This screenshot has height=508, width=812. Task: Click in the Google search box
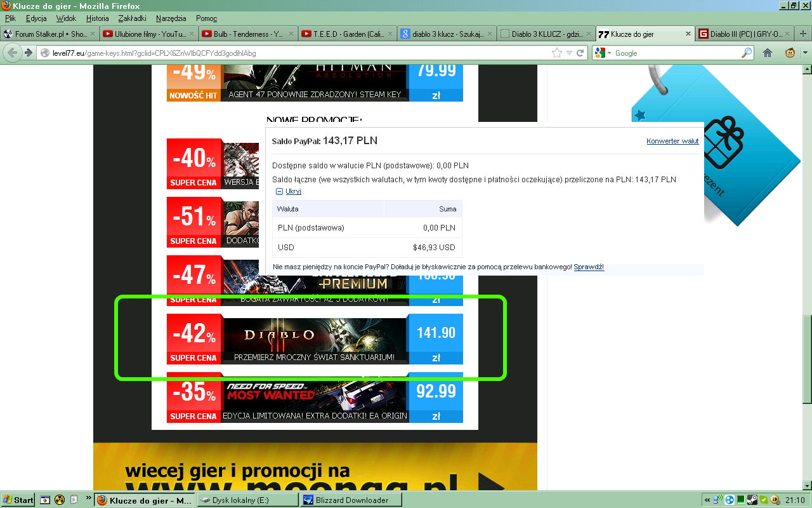[x=676, y=53]
